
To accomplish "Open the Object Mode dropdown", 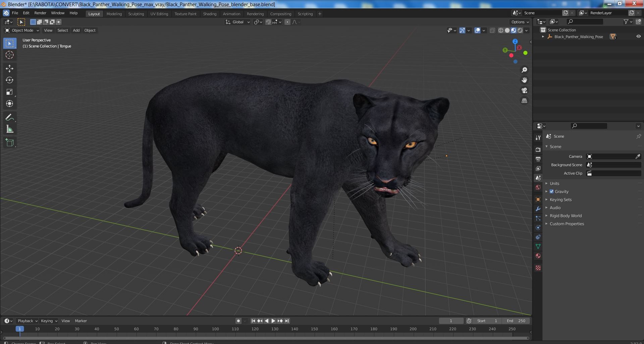I will 22,31.
